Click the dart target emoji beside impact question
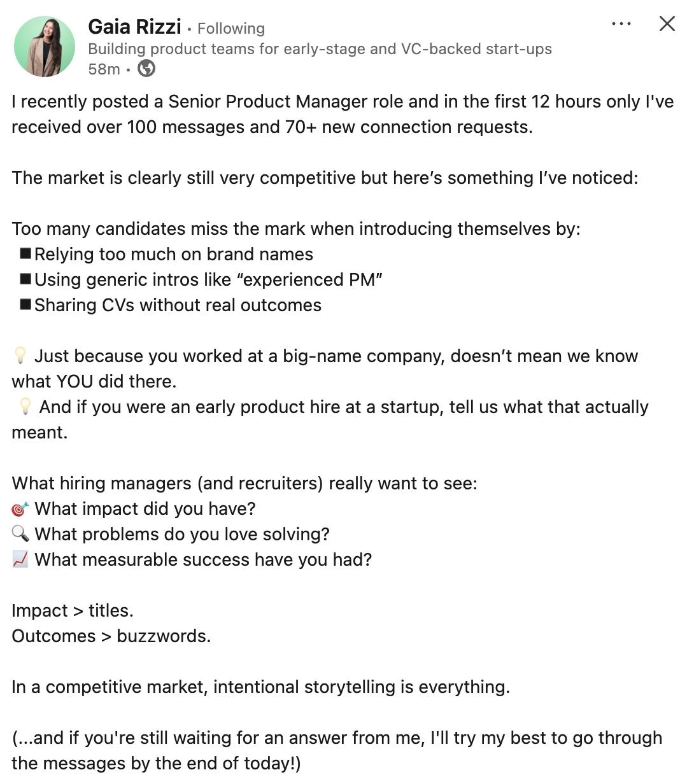 click(20, 509)
